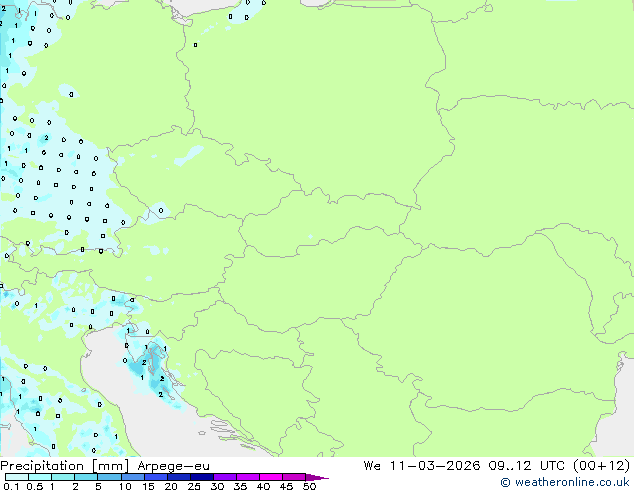Open the weatheronline.co.uk copyright link

[x=565, y=482]
